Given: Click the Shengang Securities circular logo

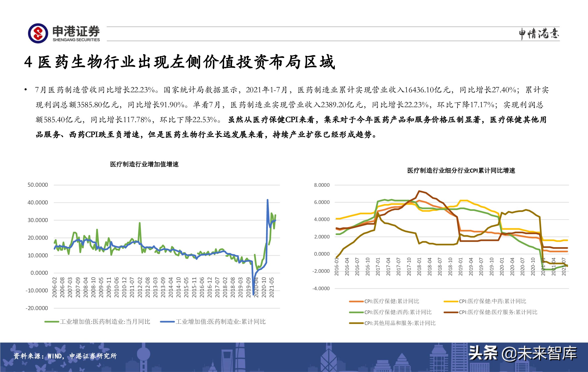Looking at the screenshot, I should (38, 33).
